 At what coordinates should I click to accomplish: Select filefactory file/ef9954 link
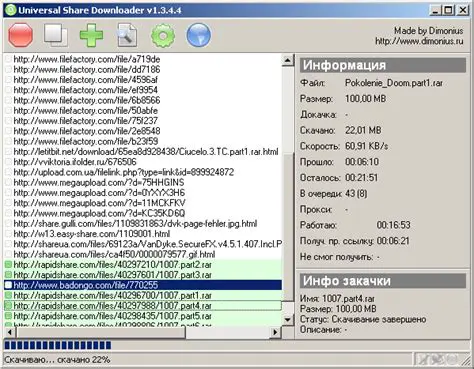point(85,90)
